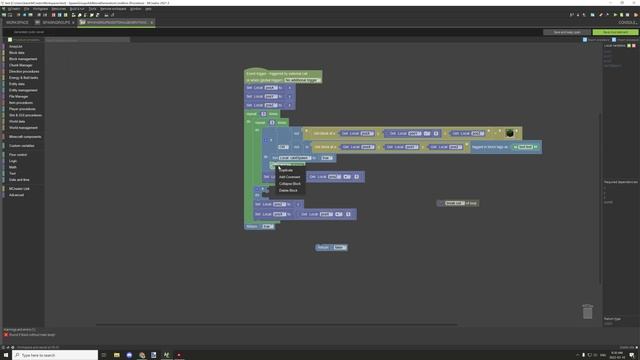Open File Explorer from the taskbar

[117, 355]
